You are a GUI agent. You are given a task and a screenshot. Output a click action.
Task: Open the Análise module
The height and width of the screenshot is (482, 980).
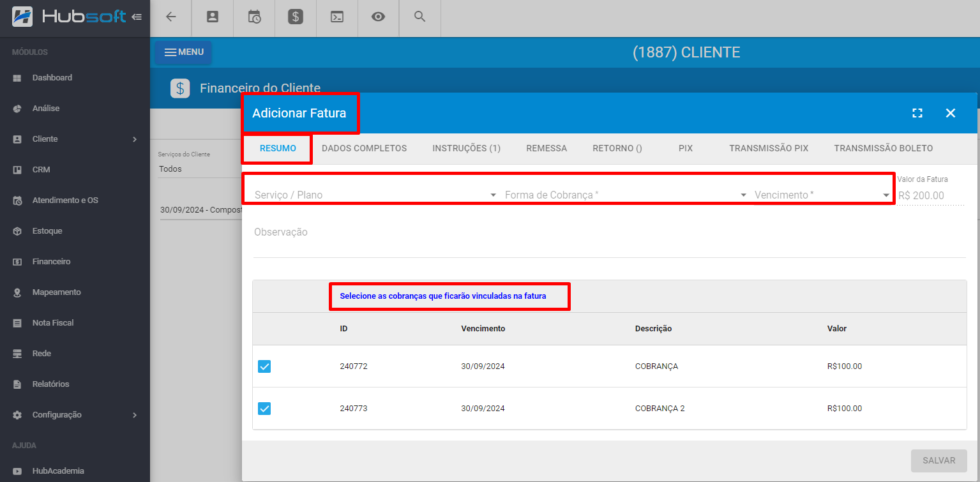[75, 109]
